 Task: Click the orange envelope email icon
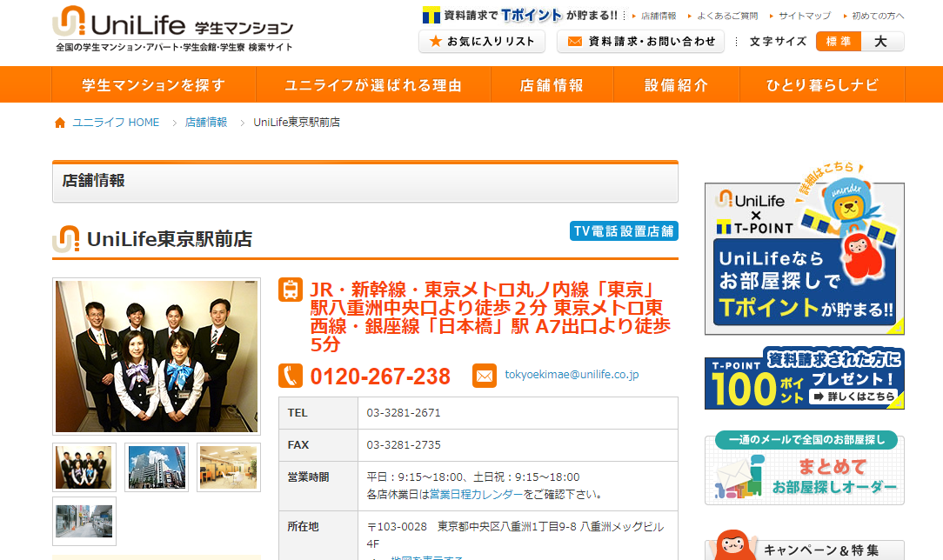[485, 376]
